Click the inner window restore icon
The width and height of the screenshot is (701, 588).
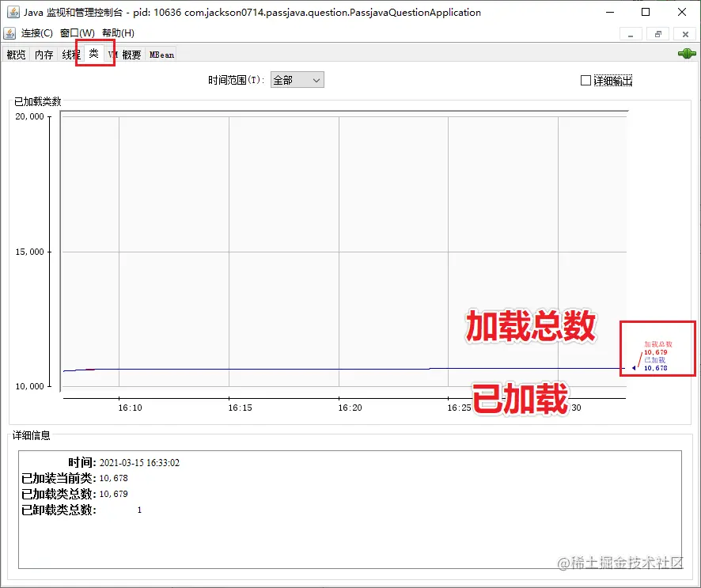[658, 34]
